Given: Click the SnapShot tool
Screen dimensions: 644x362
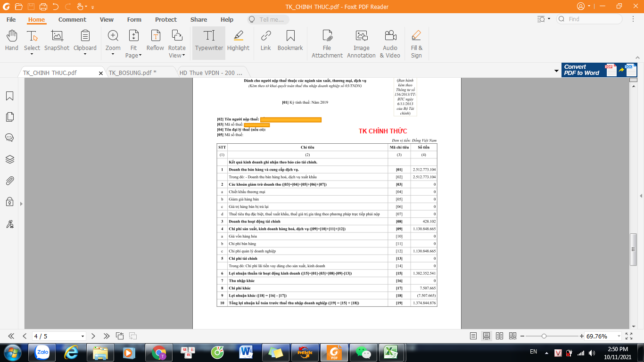Looking at the screenshot, I should coord(57,41).
